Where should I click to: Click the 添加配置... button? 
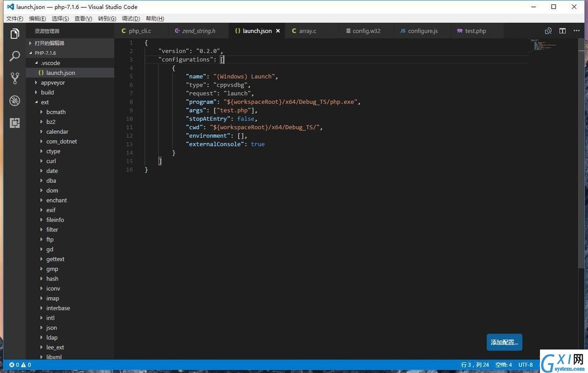coord(504,342)
